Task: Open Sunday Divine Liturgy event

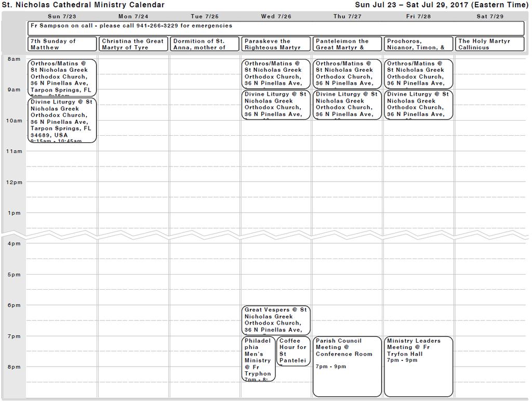Action: [62, 120]
